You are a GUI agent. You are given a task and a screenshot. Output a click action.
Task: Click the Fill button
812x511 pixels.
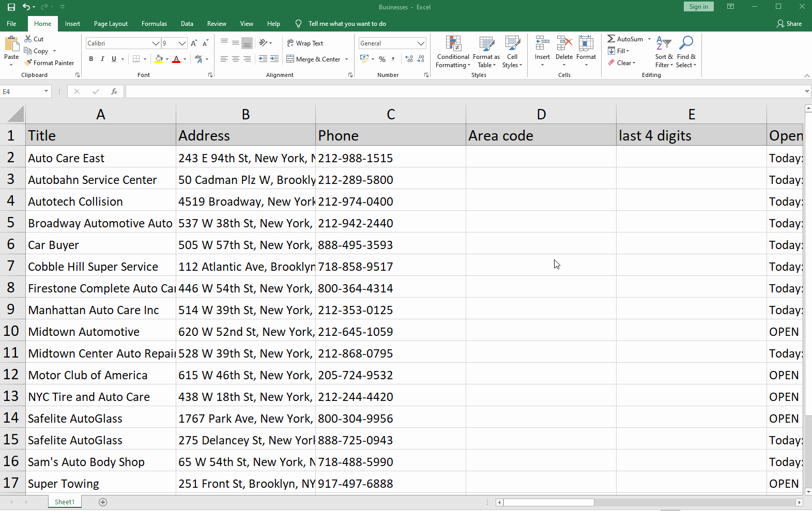pos(619,51)
